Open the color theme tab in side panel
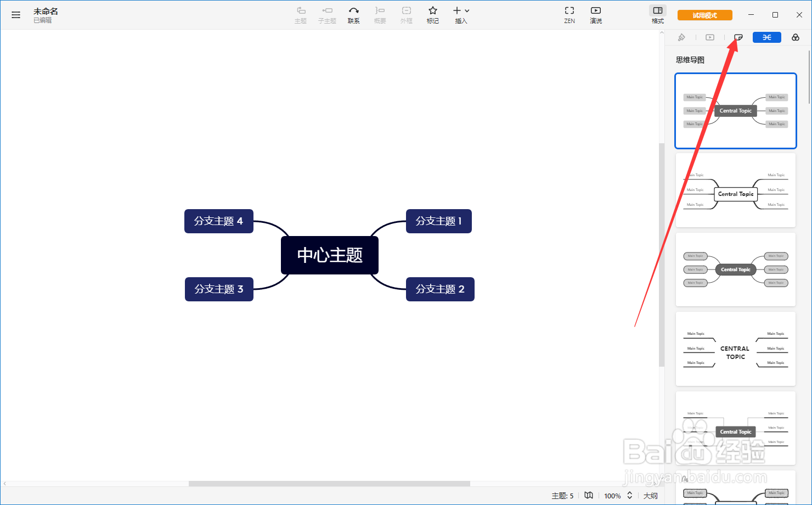This screenshot has width=812, height=505. pyautogui.click(x=796, y=37)
